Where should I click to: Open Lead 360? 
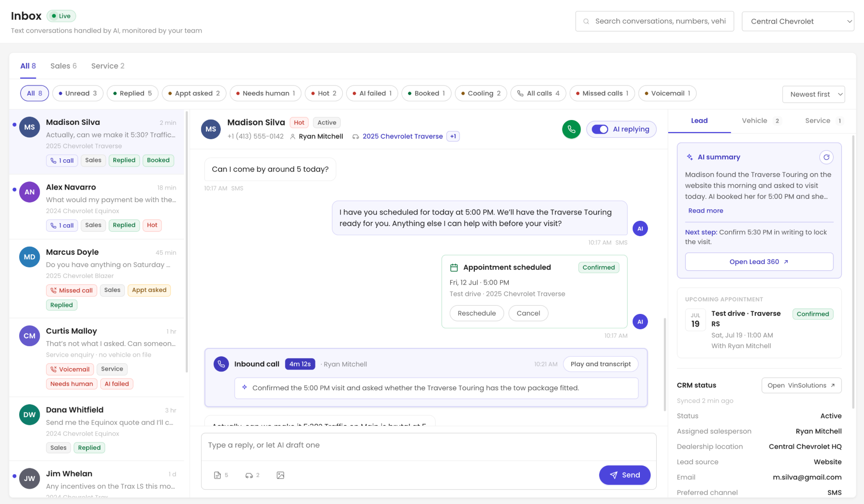point(759,262)
